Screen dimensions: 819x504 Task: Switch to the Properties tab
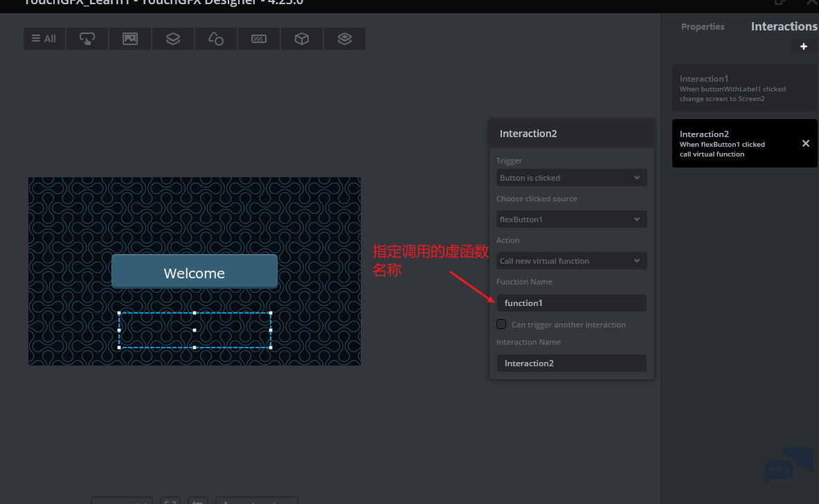point(702,26)
